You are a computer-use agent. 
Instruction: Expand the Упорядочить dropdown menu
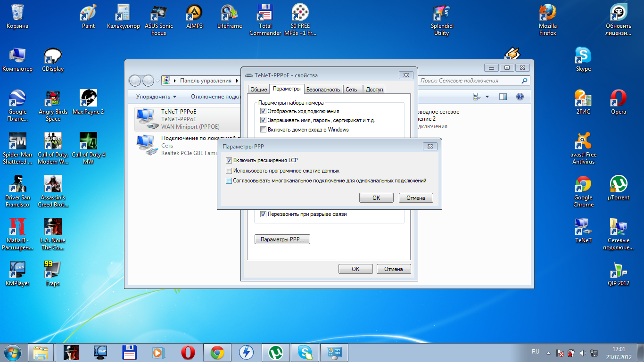(156, 97)
